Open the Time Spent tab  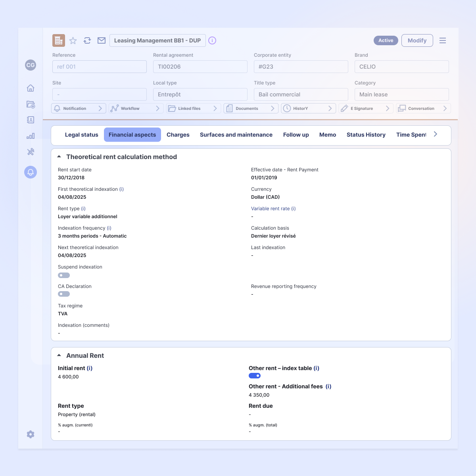click(x=411, y=135)
